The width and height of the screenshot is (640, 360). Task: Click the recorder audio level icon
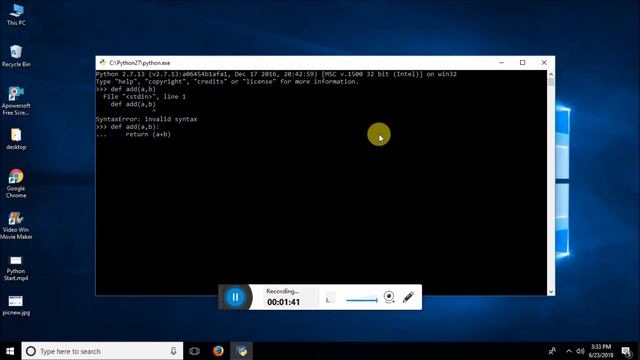click(330, 298)
